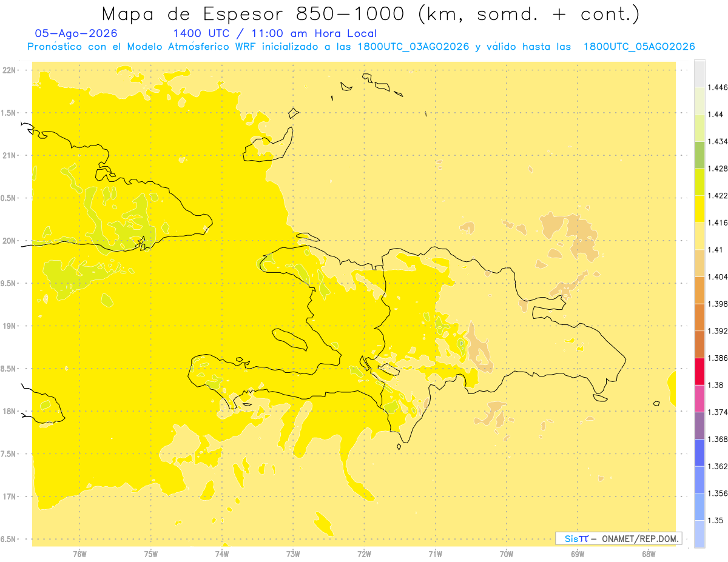Click the '20N' latitude label

coord(10,241)
